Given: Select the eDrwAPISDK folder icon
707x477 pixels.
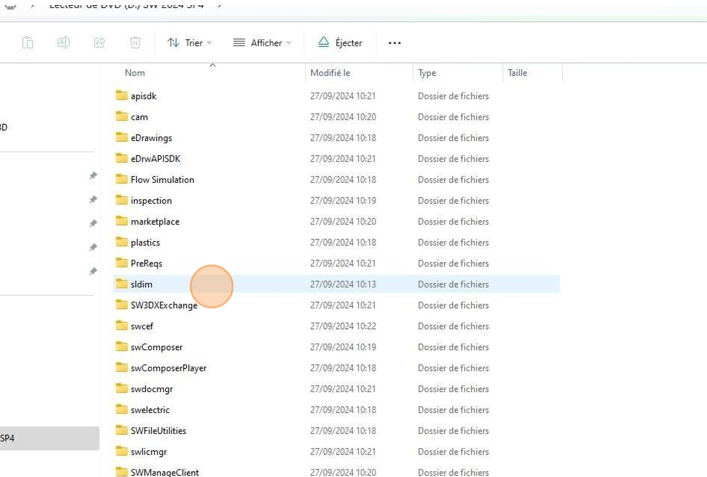Looking at the screenshot, I should 121,158.
